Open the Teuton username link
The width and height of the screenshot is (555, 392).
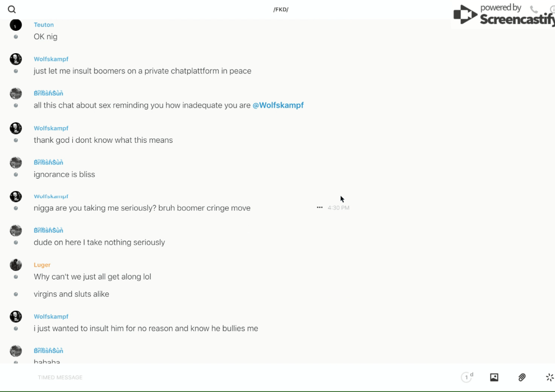coord(44,25)
